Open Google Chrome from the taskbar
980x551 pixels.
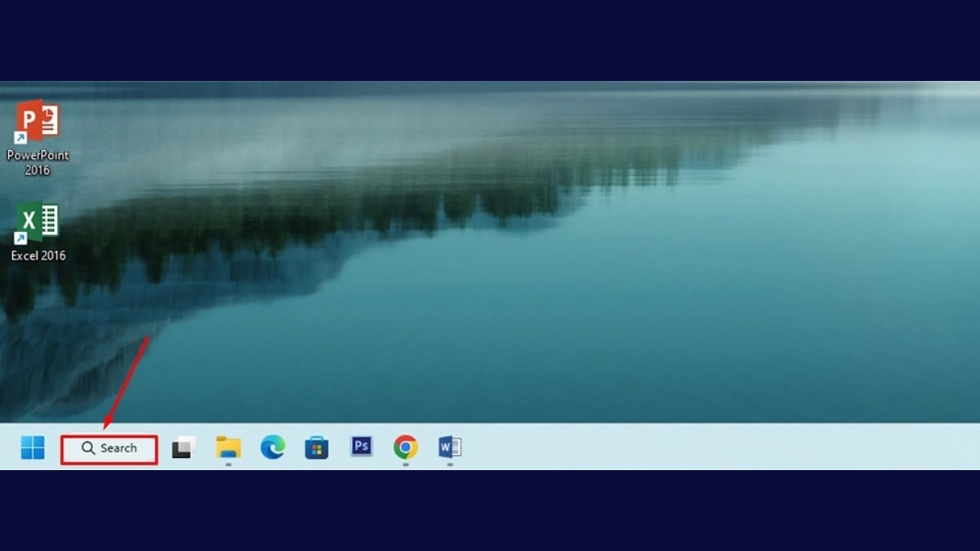[x=405, y=447]
